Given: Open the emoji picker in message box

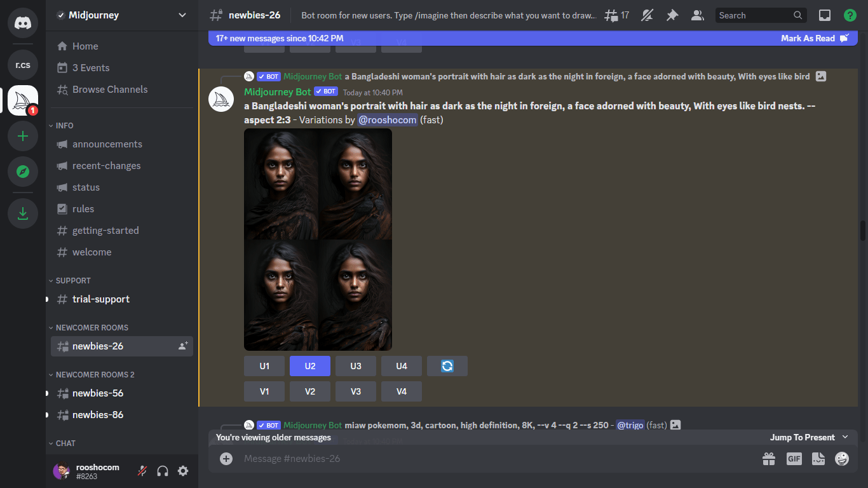Looking at the screenshot, I should [842, 458].
